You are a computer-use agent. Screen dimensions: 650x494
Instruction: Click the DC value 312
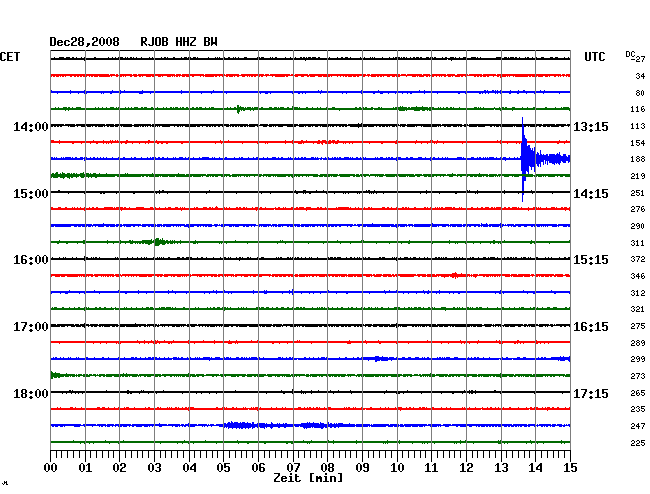tap(638, 293)
